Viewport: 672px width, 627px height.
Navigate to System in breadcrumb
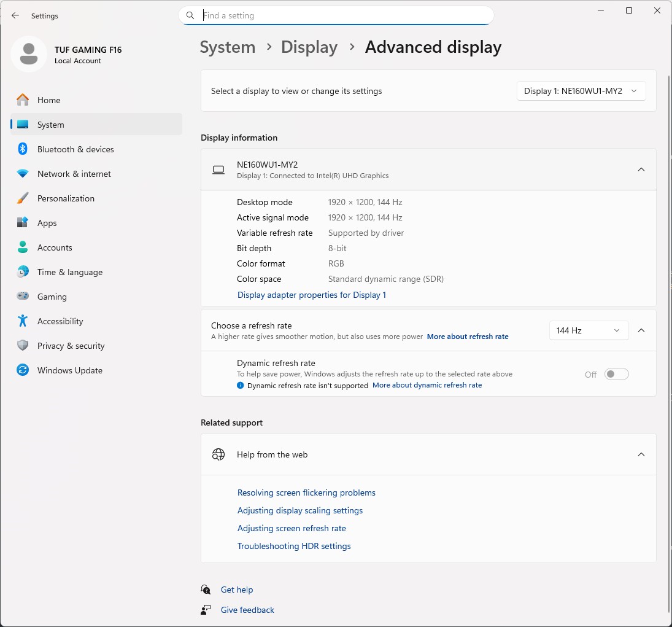coord(228,47)
